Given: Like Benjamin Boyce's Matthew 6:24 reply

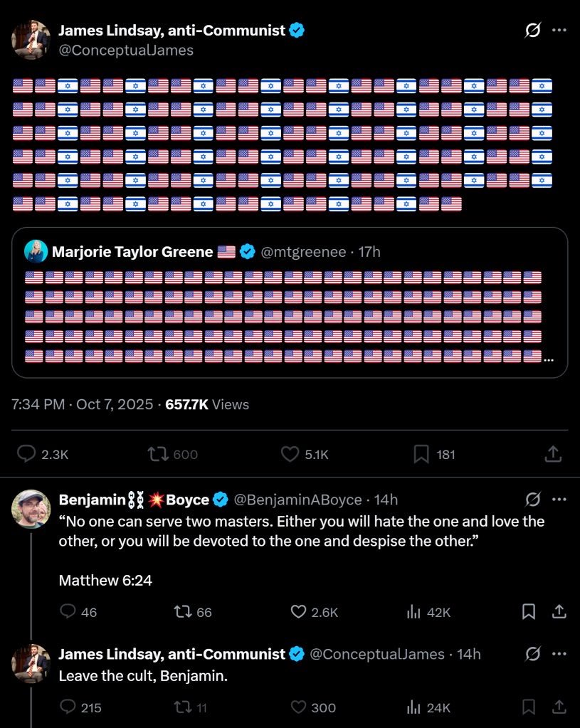Looking at the screenshot, I should (299, 612).
